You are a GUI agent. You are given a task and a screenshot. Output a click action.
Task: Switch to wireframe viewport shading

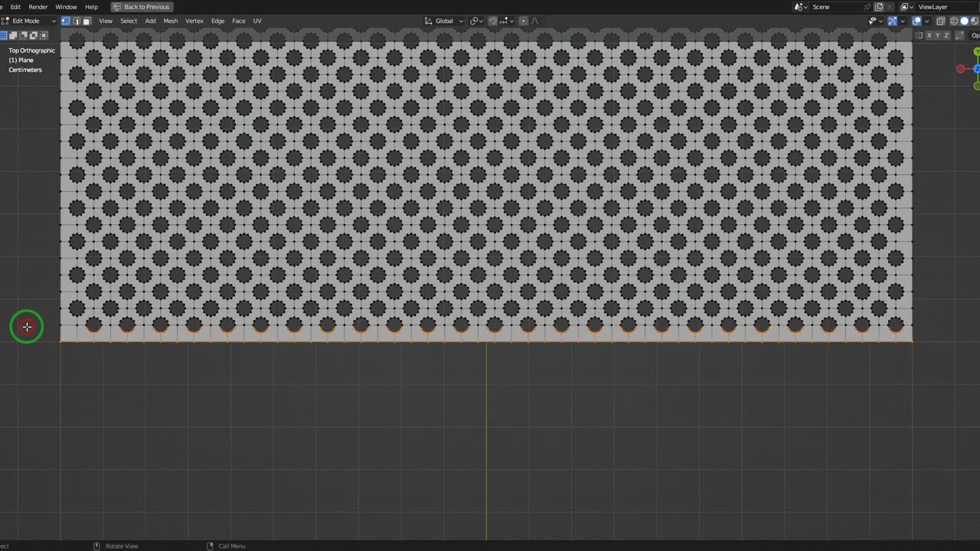click(x=954, y=21)
